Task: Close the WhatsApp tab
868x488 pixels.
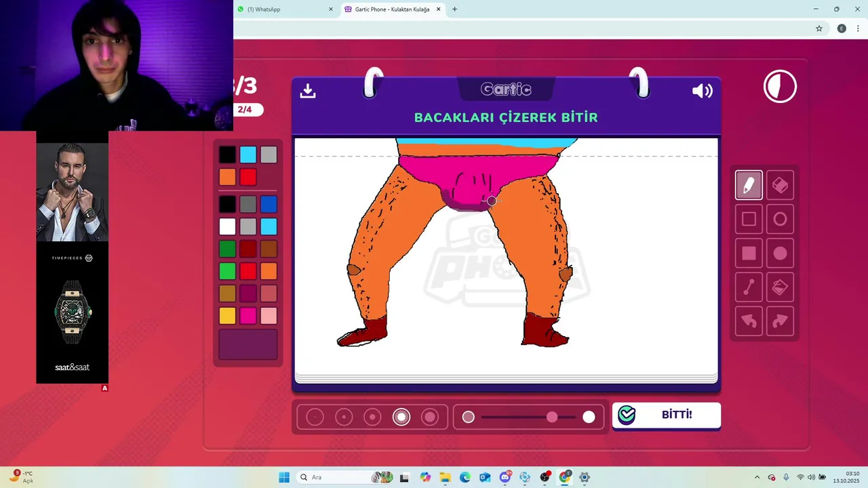Action: pos(331,9)
